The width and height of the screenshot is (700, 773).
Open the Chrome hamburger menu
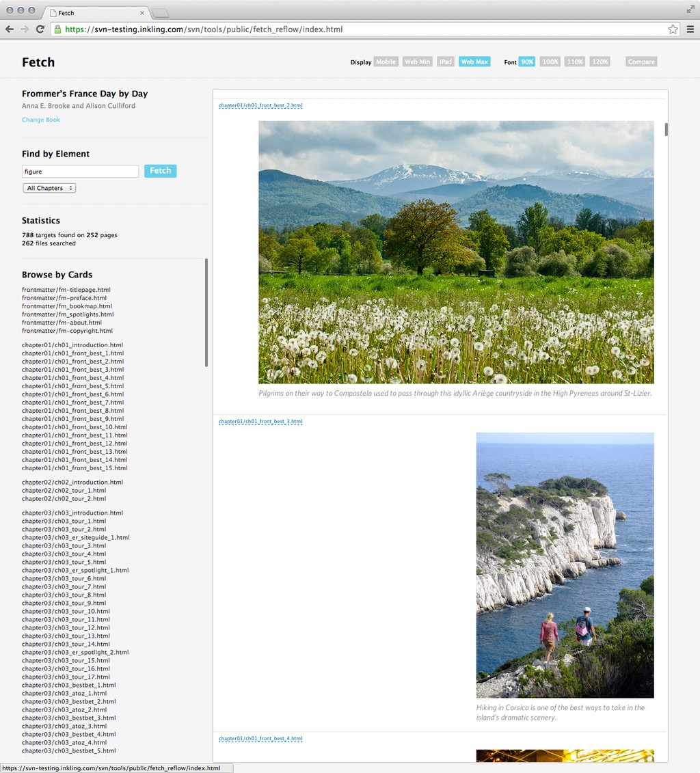pyautogui.click(x=691, y=29)
